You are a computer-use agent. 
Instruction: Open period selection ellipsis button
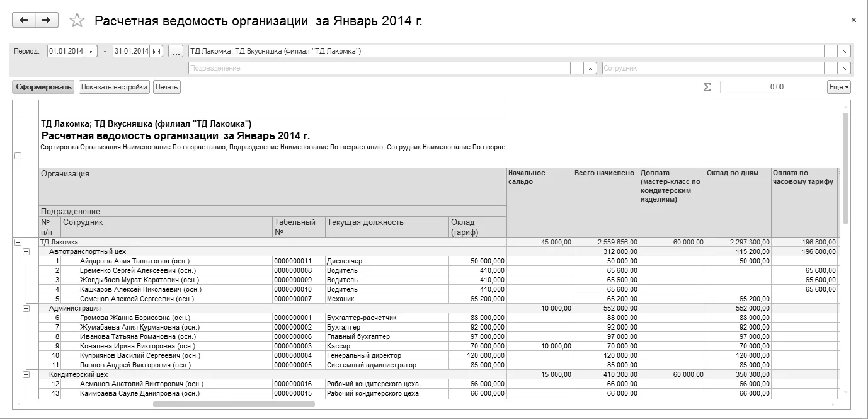click(176, 51)
